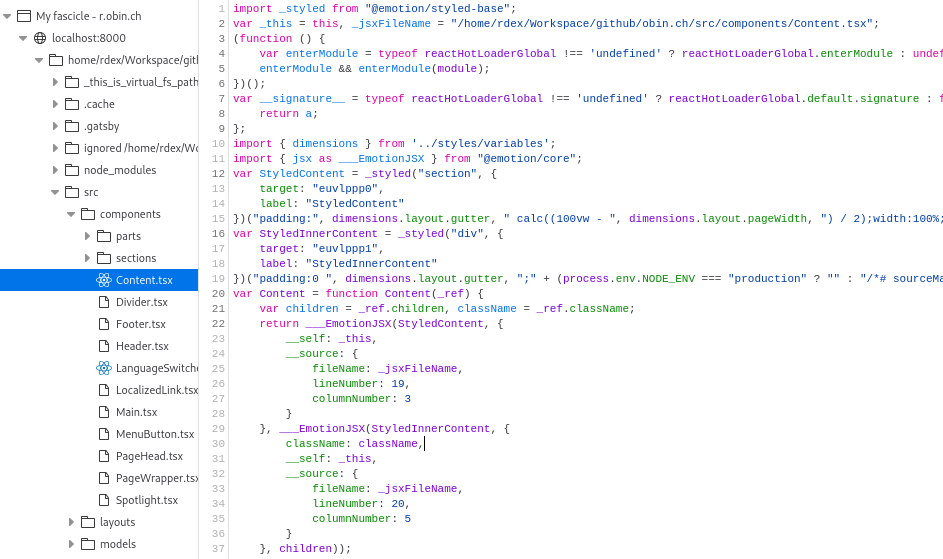Expand the ignored /home/rdex folder arrow
This screenshot has width=943, height=559.
coord(55,148)
